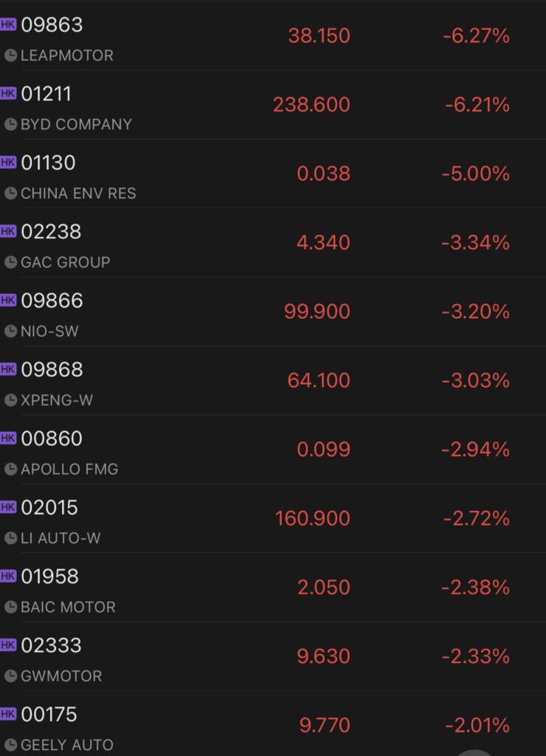Click the LEAPMOTOR price 38.150

coord(319,35)
